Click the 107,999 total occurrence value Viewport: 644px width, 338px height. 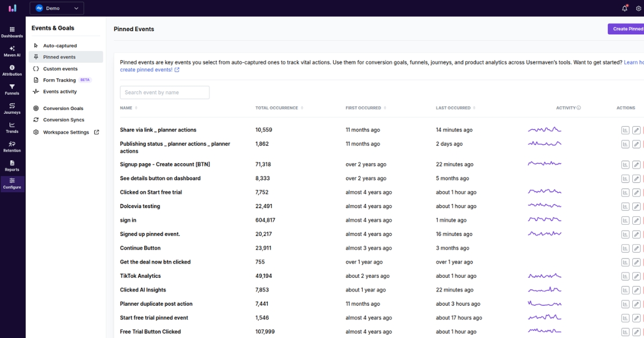[265, 332]
